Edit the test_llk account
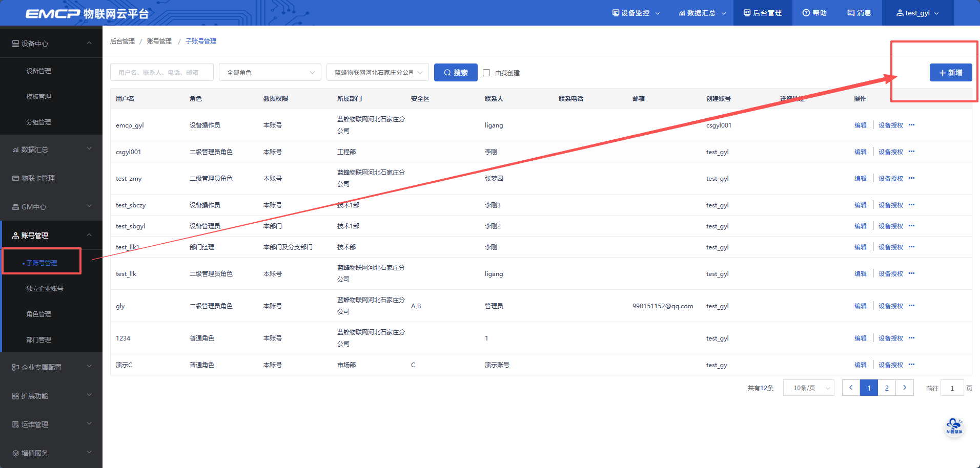 (x=861, y=273)
